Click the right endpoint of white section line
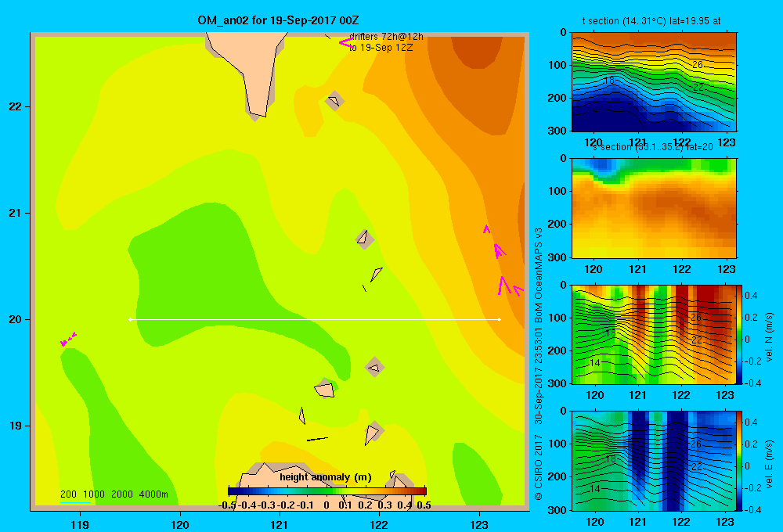783x532 pixels. tap(500, 319)
